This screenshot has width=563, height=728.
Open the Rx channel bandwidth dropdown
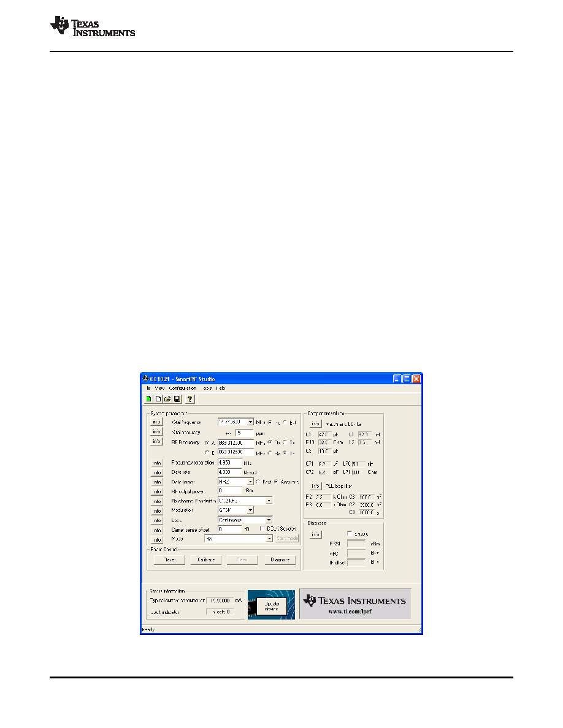pyautogui.click(x=269, y=501)
